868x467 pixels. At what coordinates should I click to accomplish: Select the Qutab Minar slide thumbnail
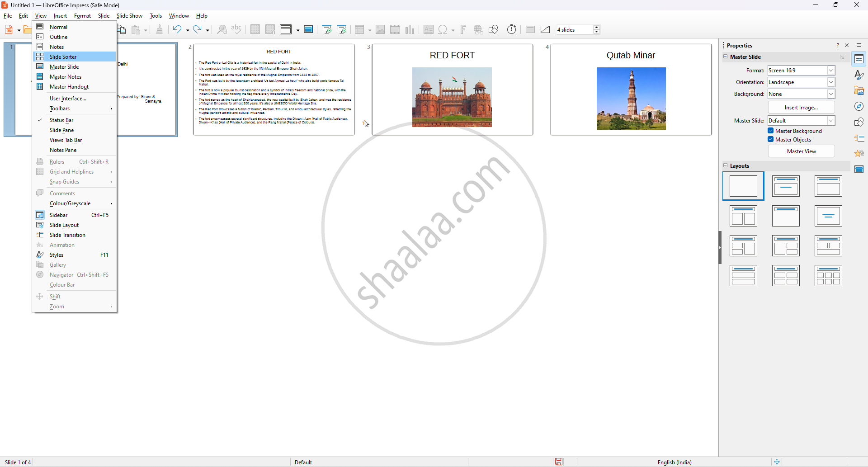point(631,90)
